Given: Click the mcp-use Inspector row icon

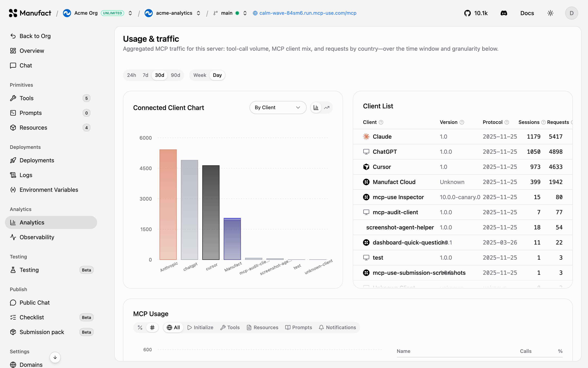Looking at the screenshot, I should 366,197.
